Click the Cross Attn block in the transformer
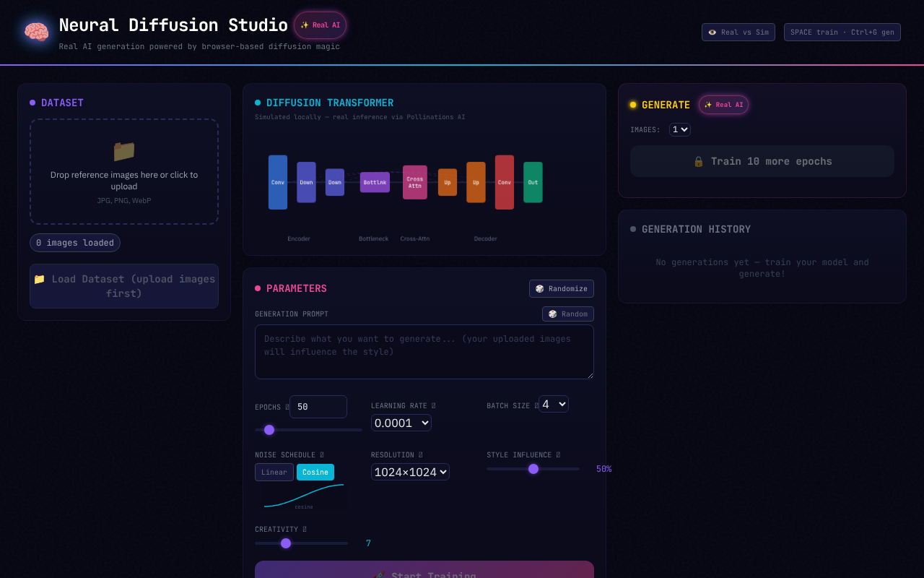Image resolution: width=924 pixels, height=578 pixels. [x=414, y=182]
